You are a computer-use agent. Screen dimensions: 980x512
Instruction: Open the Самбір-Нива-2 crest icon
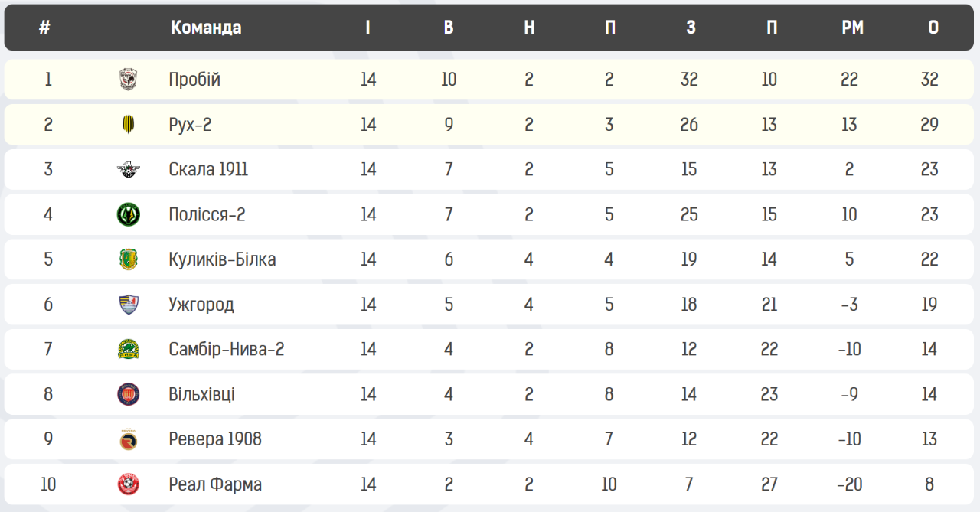point(129,349)
